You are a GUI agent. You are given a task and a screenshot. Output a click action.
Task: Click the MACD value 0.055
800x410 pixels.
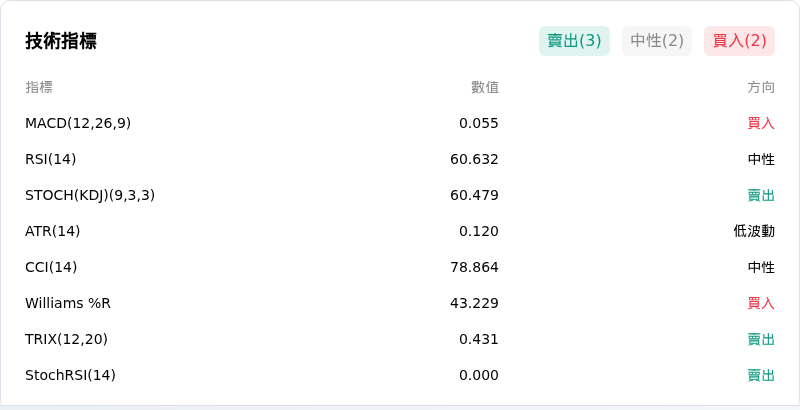tap(479, 123)
